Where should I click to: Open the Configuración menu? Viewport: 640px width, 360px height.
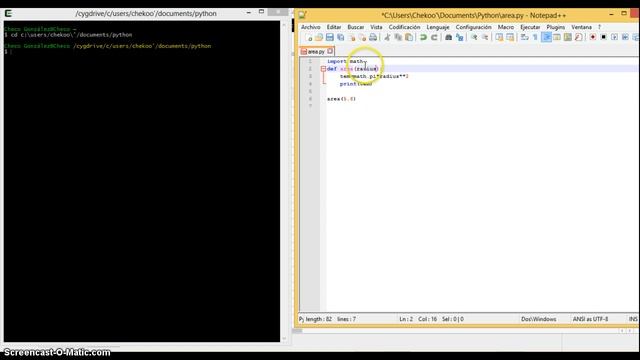[x=473, y=27]
